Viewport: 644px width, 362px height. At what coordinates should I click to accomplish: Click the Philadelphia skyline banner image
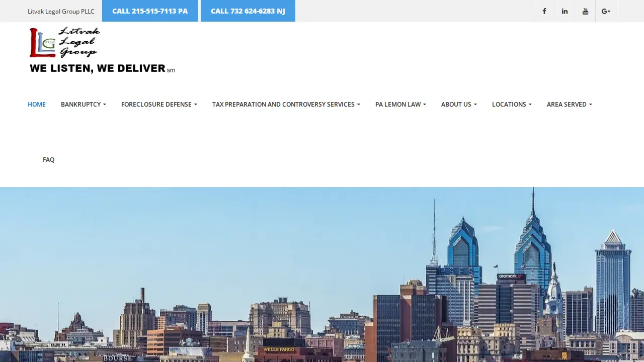322,275
